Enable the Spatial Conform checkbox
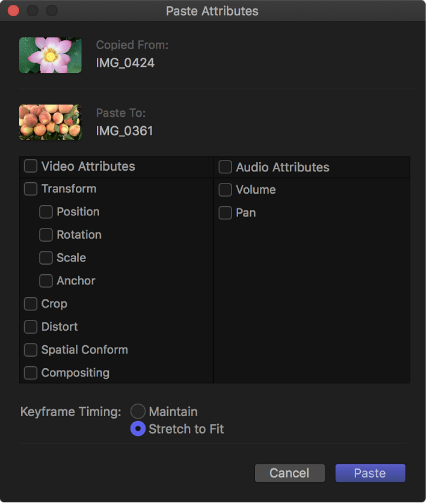The image size is (427, 504). (30, 349)
